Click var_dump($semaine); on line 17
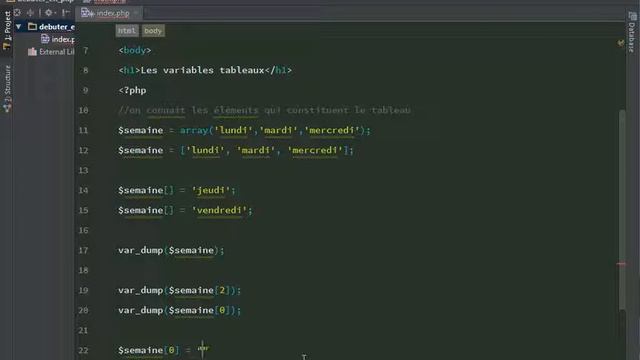 [x=171, y=250]
